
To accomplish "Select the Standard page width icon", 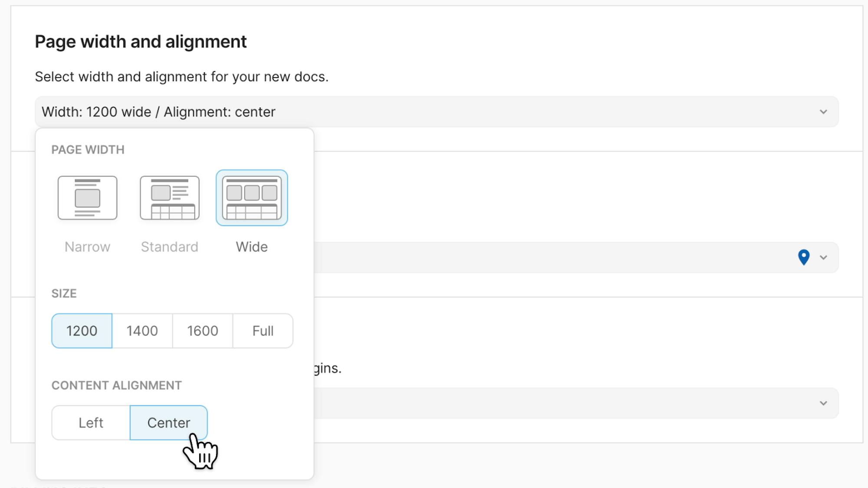I will [170, 198].
